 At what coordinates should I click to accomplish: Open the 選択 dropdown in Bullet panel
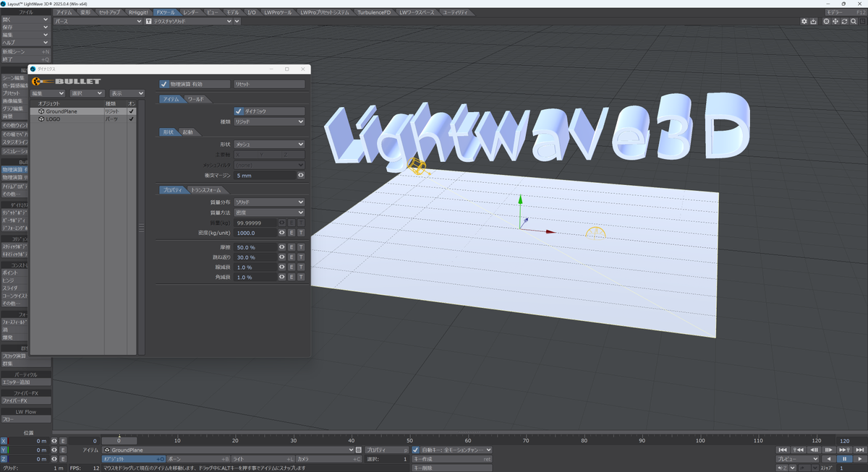[x=88, y=93]
